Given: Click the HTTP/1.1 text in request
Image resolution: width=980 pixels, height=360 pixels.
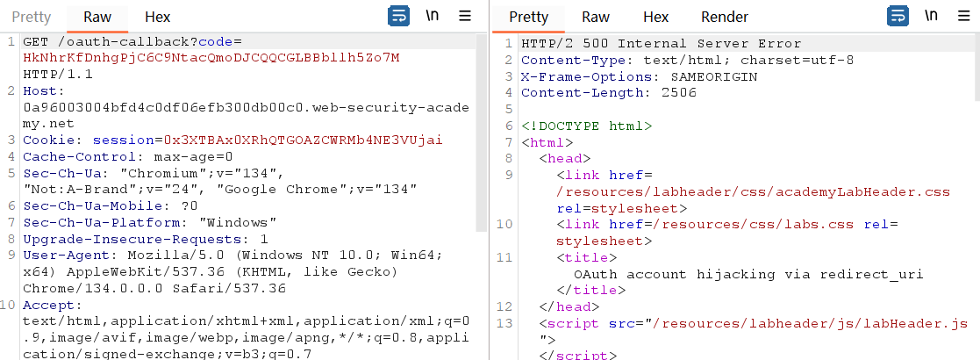Looking at the screenshot, I should point(58,75).
